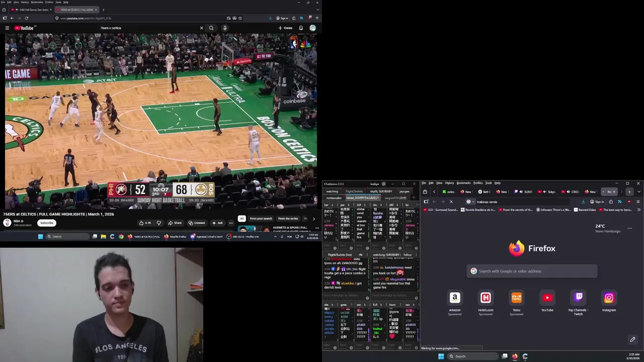
Task: Switch to Chatterino Flight23white tab
Action: (354, 192)
